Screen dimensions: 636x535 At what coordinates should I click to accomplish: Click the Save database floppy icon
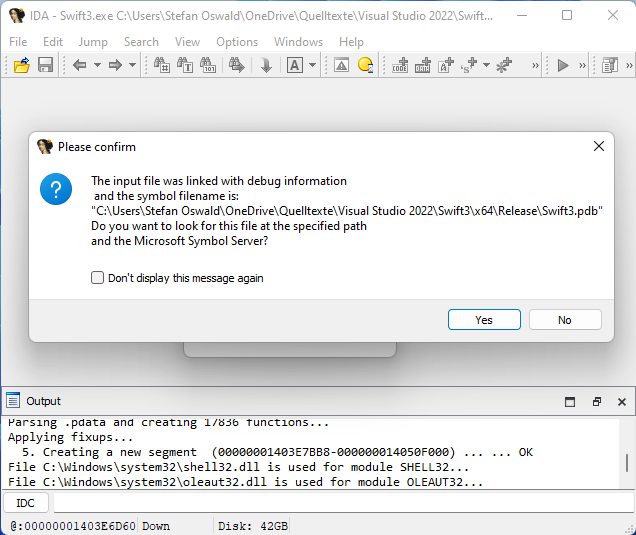point(45,65)
